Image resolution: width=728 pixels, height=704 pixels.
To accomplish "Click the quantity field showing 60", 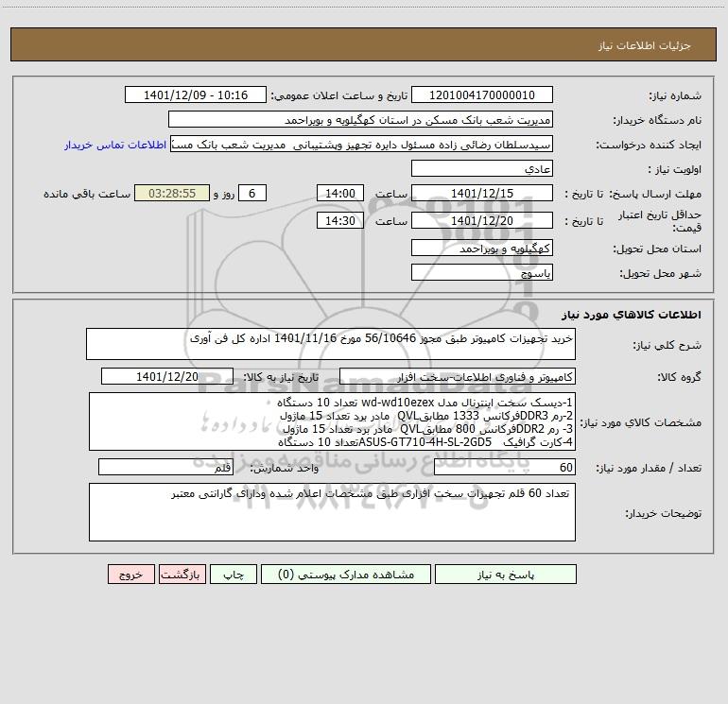I will (x=505, y=467).
